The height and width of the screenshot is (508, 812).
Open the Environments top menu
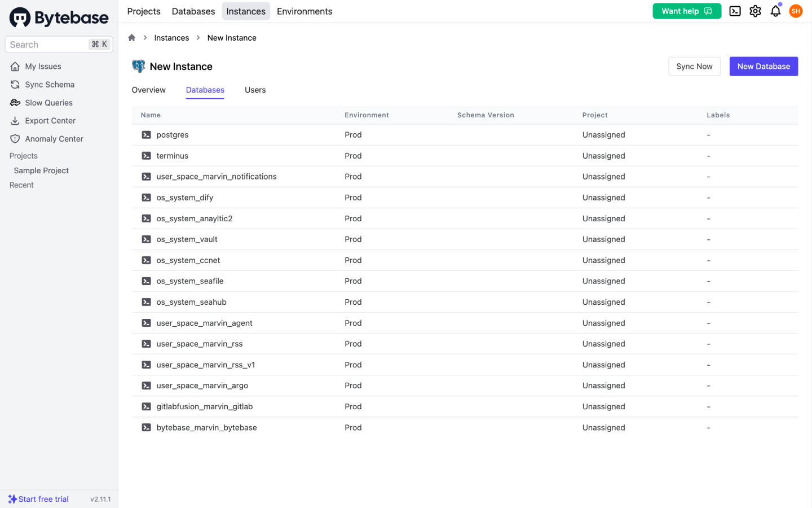304,11
